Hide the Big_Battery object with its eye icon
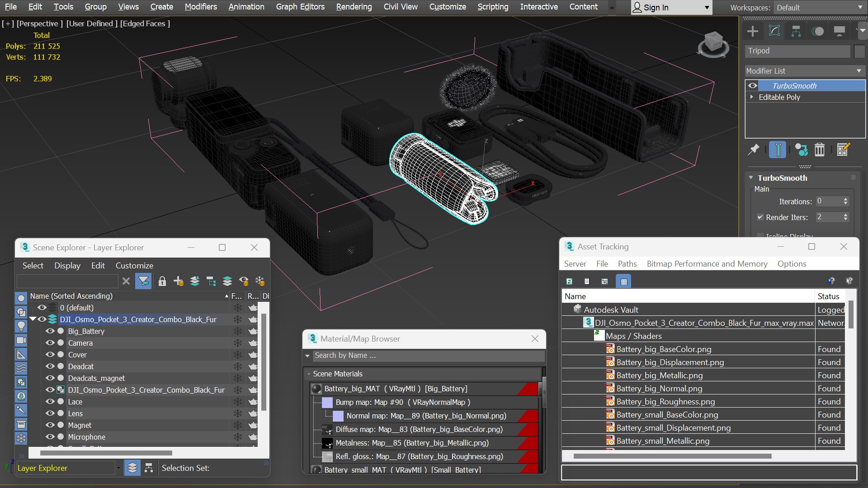 click(x=50, y=331)
